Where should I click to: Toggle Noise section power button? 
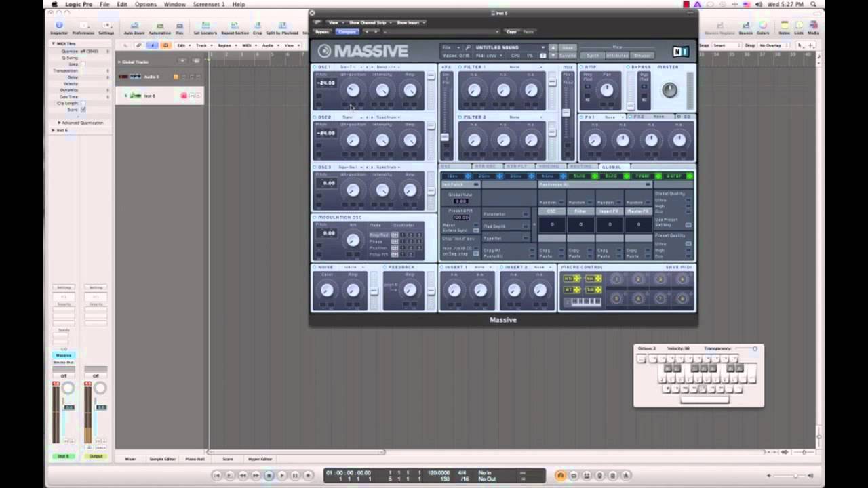(315, 268)
